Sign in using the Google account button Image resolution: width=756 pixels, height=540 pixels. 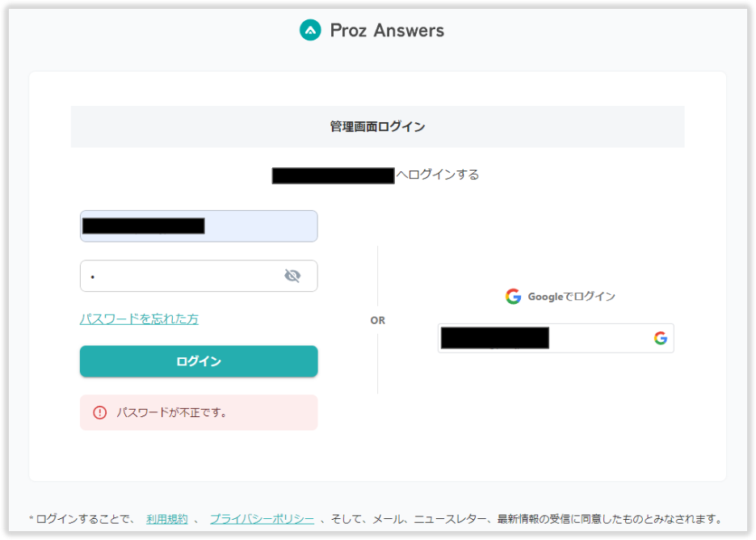pyautogui.click(x=556, y=338)
